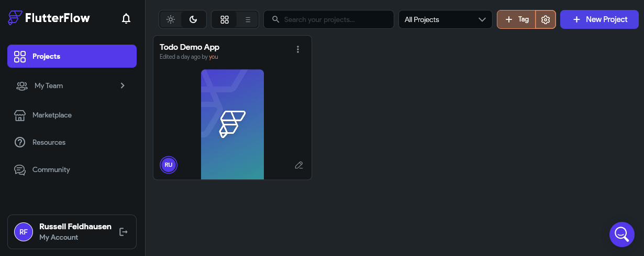The height and width of the screenshot is (256, 644).
Task: Open tag settings gear
Action: click(x=546, y=19)
